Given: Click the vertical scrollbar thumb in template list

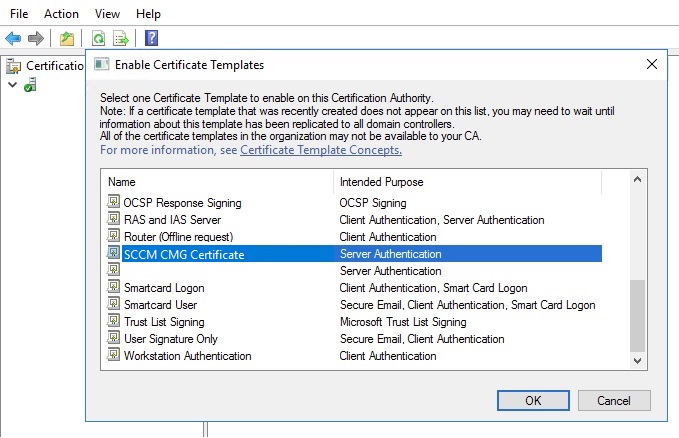Looking at the screenshot, I should [637, 316].
